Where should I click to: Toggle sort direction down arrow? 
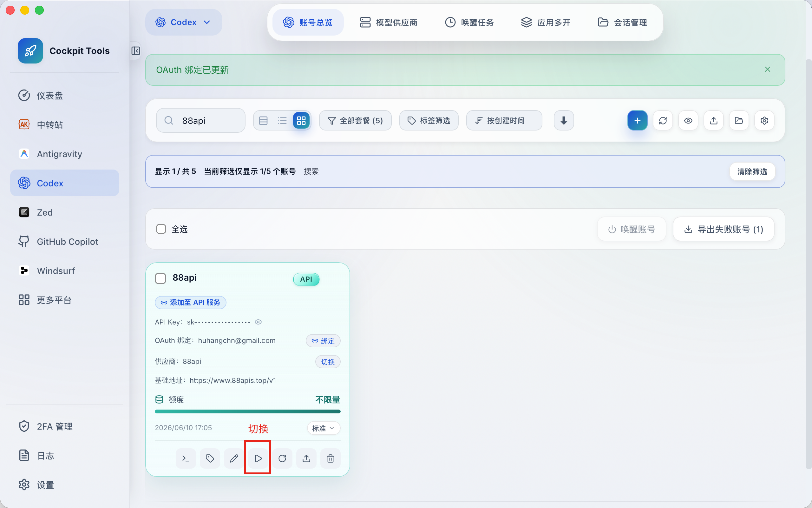click(x=564, y=120)
